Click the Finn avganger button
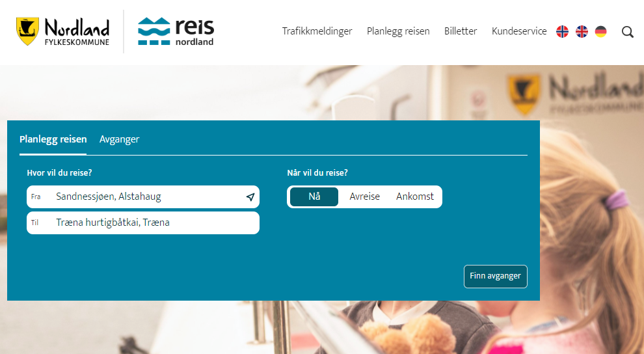 (495, 277)
